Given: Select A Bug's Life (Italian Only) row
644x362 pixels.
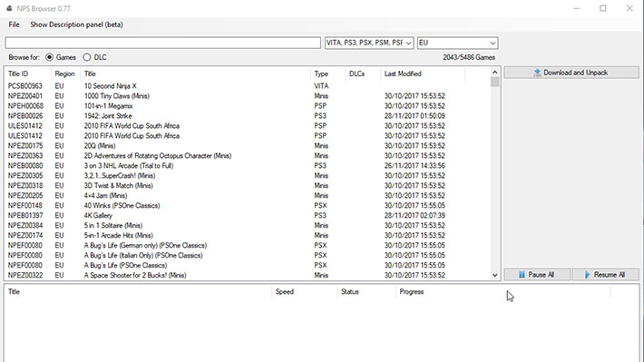Looking at the screenshot, I should (x=248, y=255).
